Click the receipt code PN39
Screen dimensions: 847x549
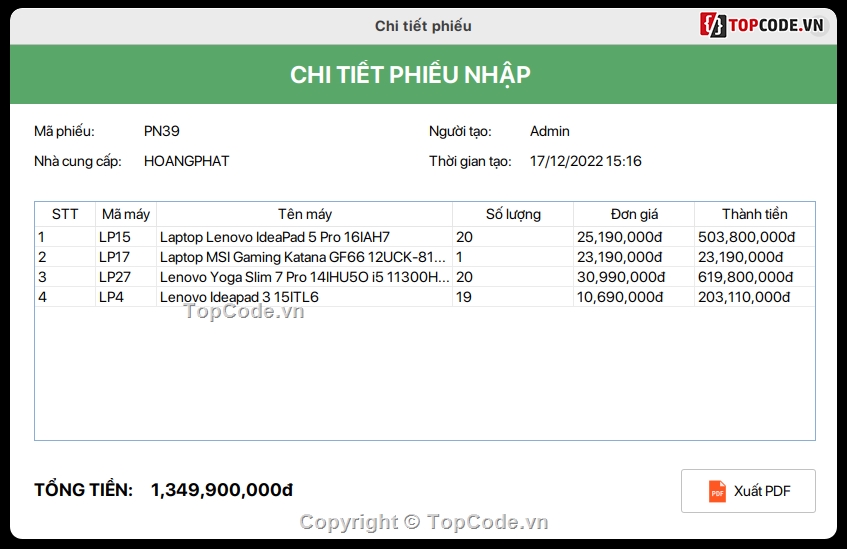coord(162,131)
